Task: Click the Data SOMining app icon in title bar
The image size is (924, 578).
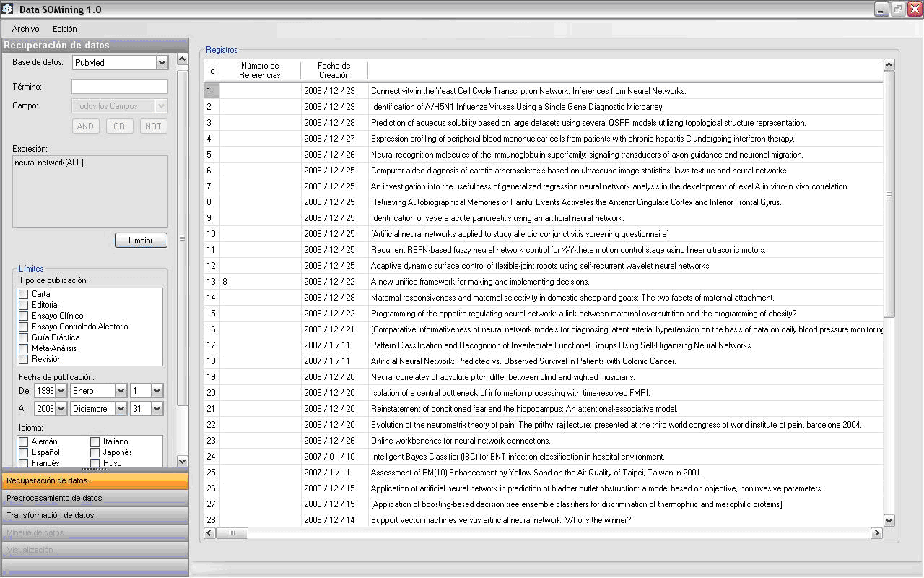Action: pyautogui.click(x=7, y=9)
